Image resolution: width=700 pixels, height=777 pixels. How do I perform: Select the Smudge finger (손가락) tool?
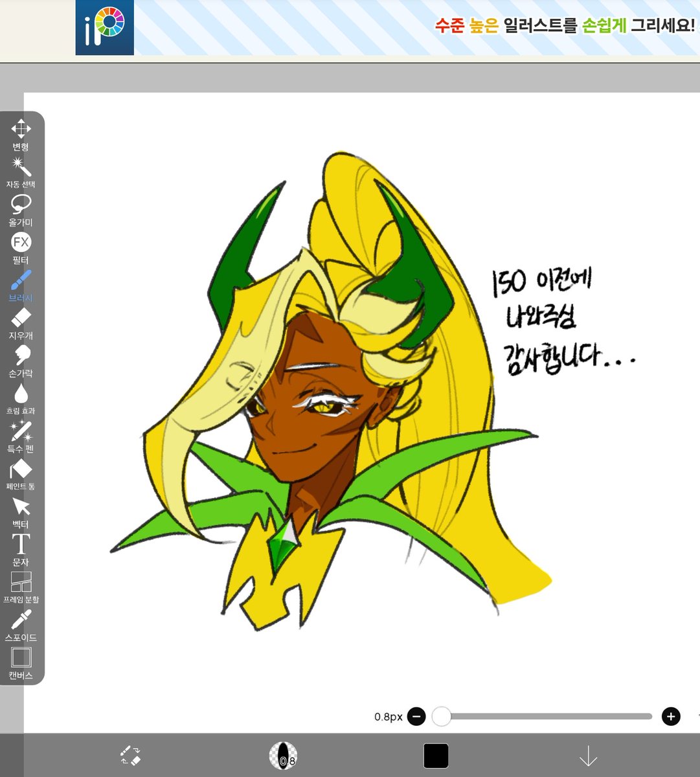(21, 362)
